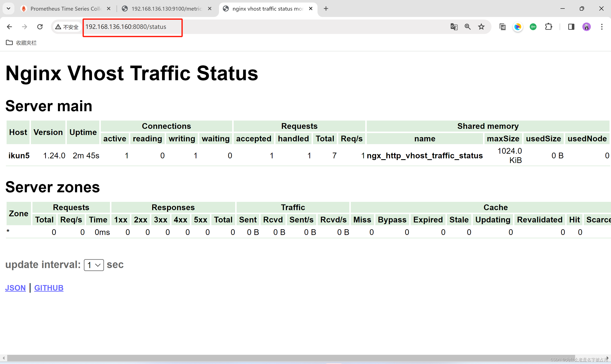Image resolution: width=611 pixels, height=364 pixels.
Task: Open the Extensions puzzle-piece menu
Action: point(548,27)
